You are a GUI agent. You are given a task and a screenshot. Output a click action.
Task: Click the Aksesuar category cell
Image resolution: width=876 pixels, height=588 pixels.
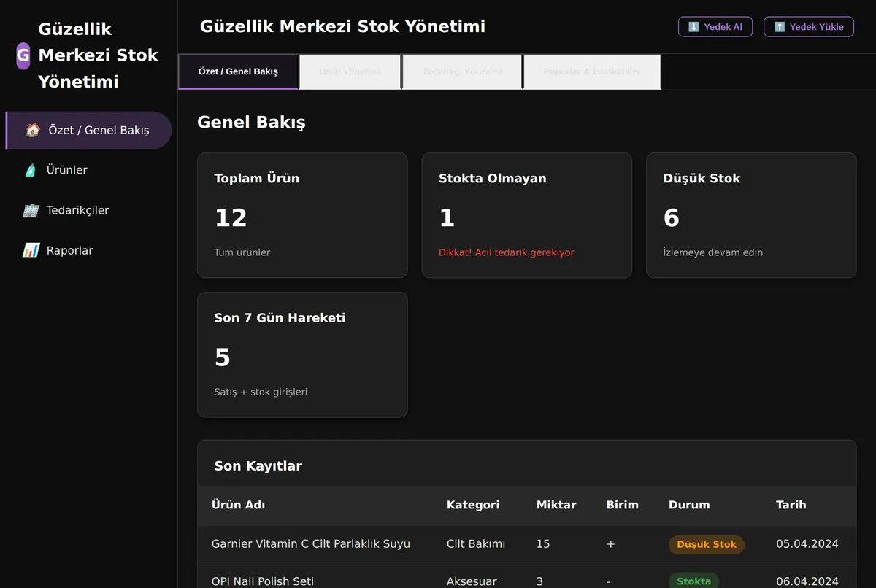point(472,581)
